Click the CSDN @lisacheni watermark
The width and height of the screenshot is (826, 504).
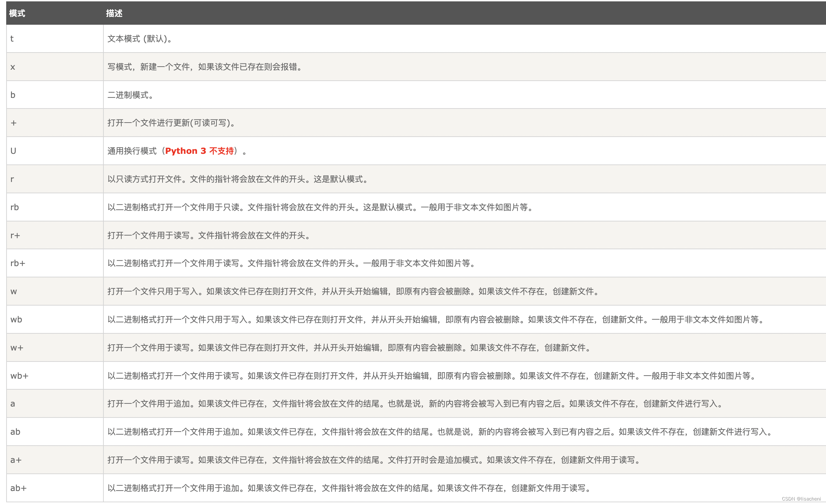[x=801, y=499]
